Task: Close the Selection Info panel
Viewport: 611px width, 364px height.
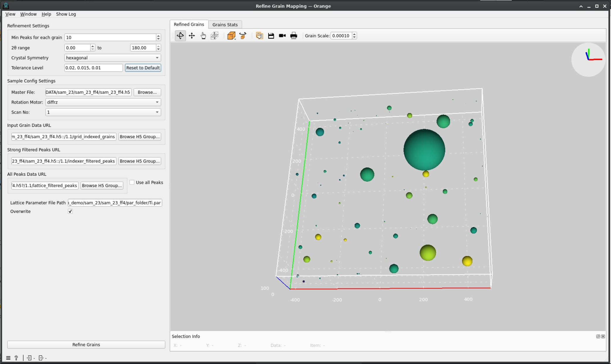Action: (x=603, y=336)
